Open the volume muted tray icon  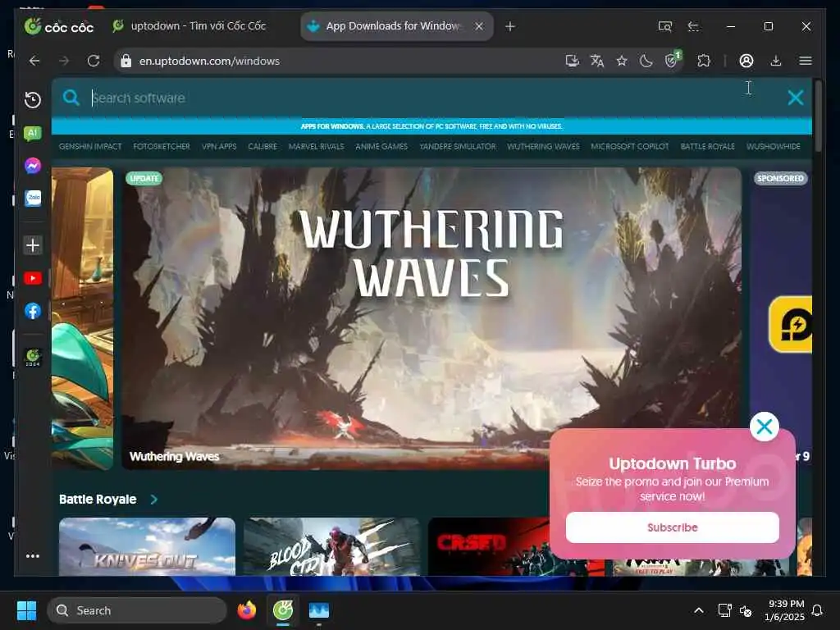746,610
